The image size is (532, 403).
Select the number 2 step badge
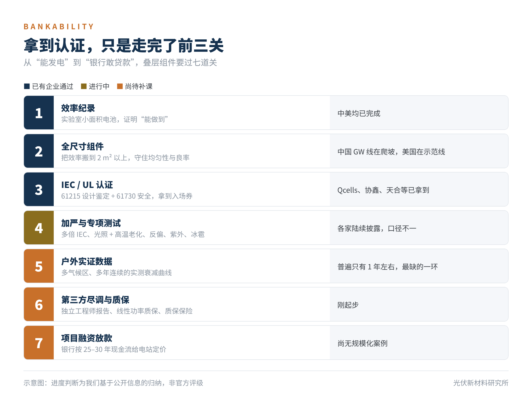tap(39, 151)
